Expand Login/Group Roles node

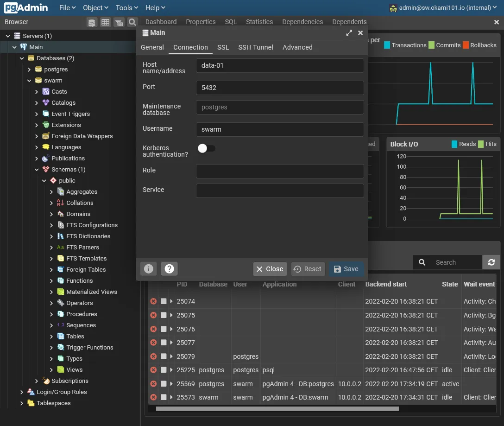click(22, 392)
